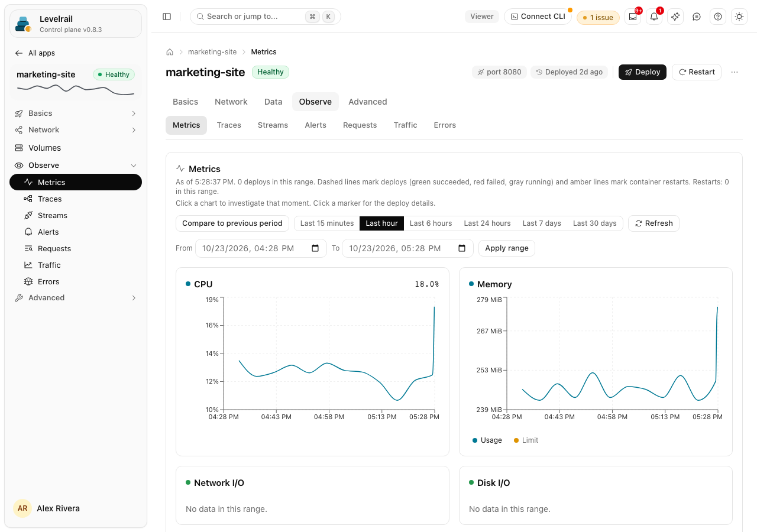Screen dimensions: 757x532
Task: Collapse the Observe sidebar section
Action: (x=76, y=166)
